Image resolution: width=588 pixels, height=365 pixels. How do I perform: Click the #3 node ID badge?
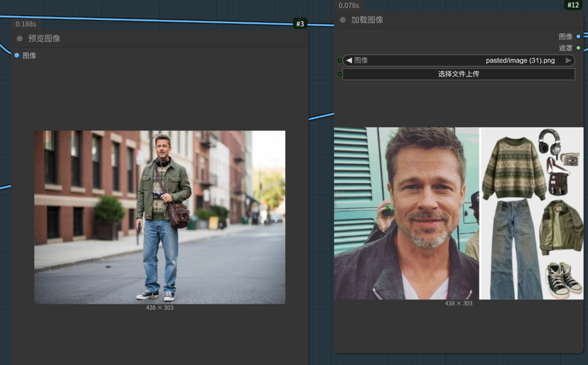tap(300, 24)
